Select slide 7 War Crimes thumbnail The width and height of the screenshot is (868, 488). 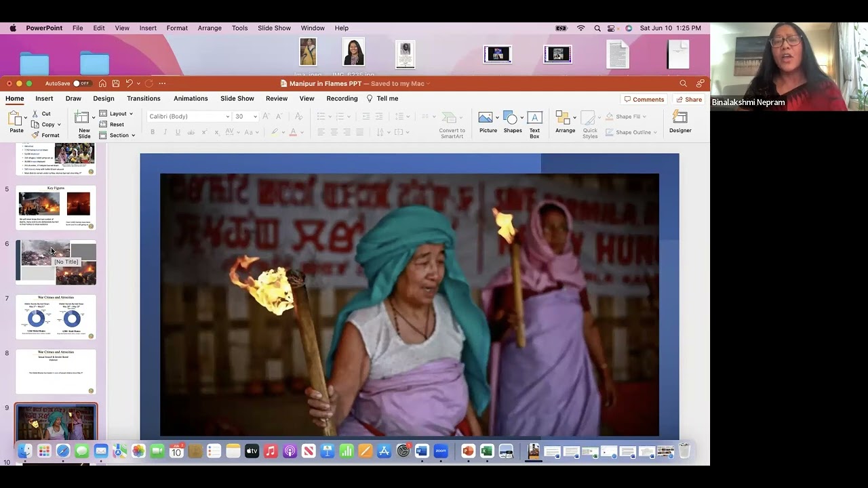(56, 317)
